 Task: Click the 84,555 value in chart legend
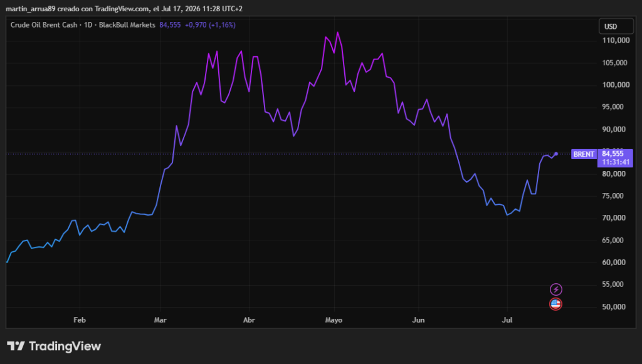(170, 25)
